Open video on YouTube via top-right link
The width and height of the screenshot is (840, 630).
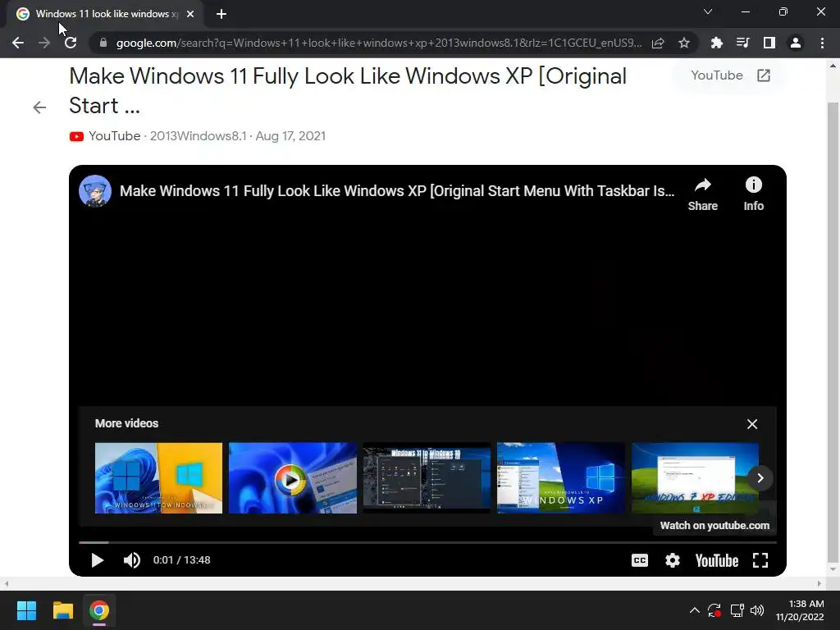730,75
